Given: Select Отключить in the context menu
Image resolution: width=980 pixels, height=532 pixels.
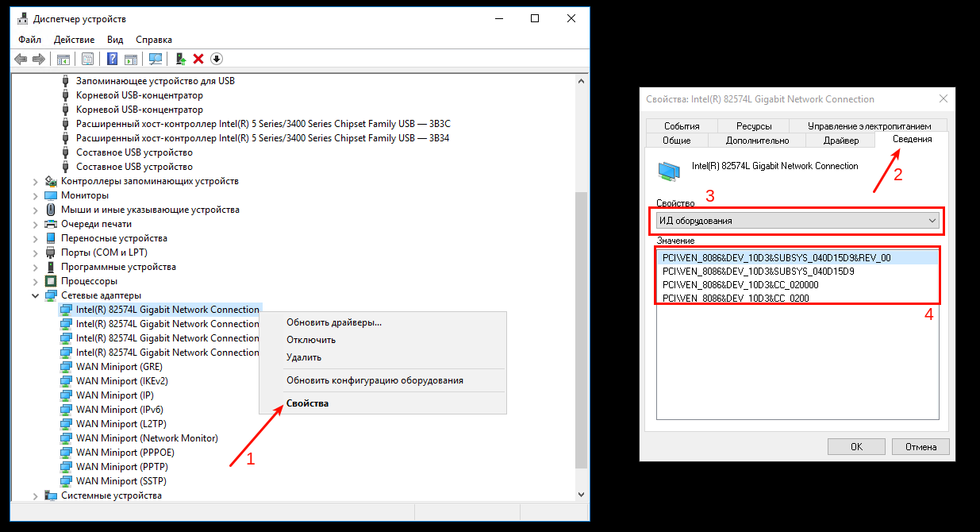Looking at the screenshot, I should [311, 340].
